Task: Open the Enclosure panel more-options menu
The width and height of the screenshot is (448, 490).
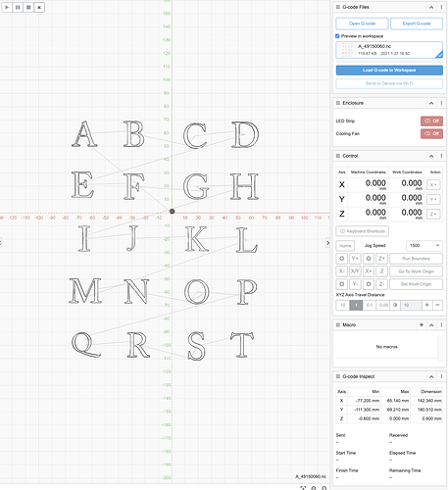Action: click(441, 103)
